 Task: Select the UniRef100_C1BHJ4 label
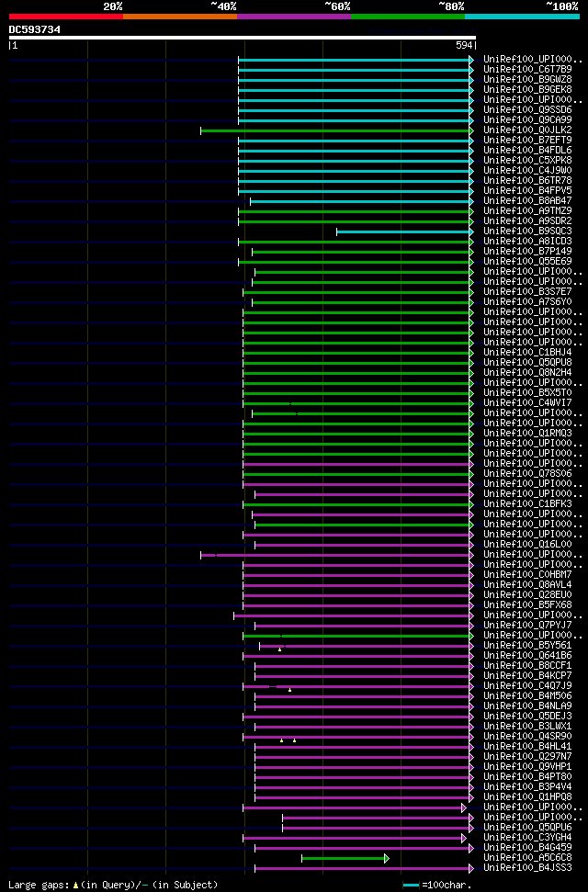[527, 353]
